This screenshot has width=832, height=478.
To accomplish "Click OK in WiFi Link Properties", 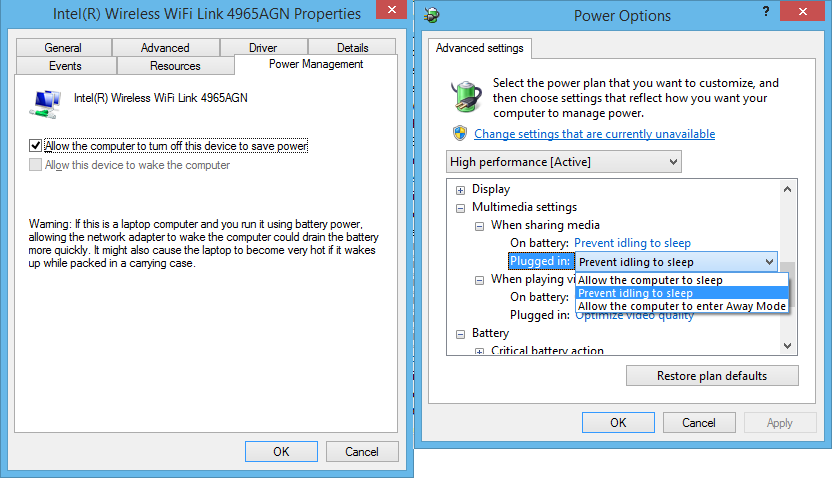I will tap(281, 451).
